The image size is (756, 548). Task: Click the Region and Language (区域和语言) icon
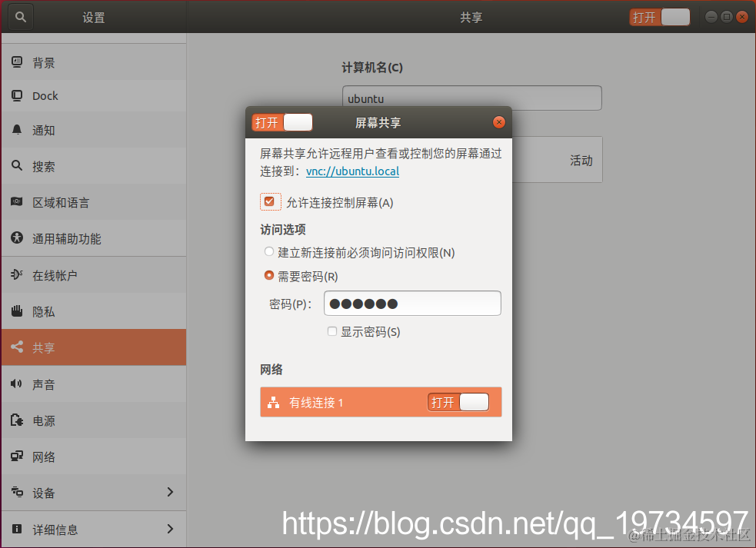[17, 202]
